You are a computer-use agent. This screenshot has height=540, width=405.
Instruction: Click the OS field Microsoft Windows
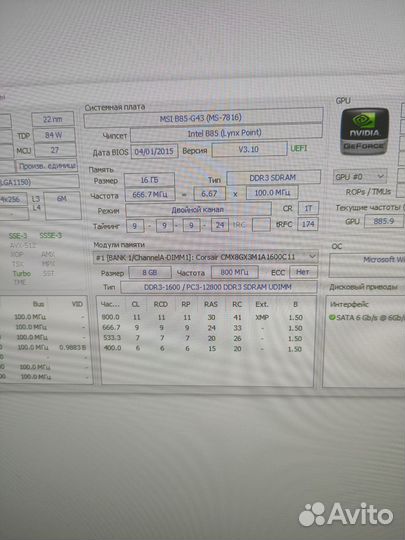[x=367, y=265]
